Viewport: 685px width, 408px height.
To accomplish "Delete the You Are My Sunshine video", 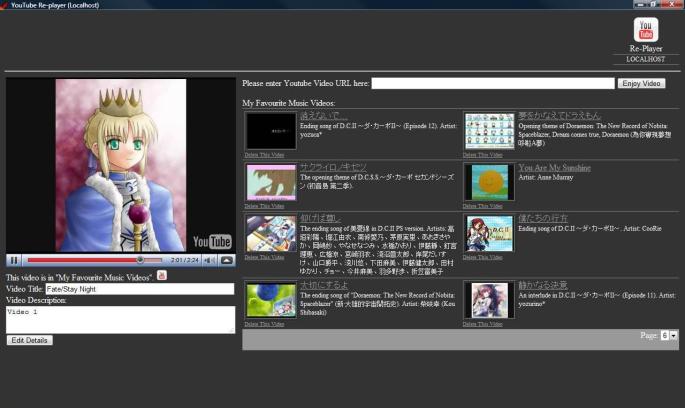I will [483, 206].
